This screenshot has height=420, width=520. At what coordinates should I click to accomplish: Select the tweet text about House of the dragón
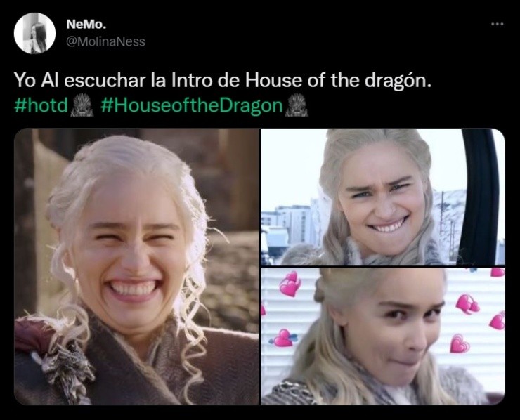(x=223, y=81)
